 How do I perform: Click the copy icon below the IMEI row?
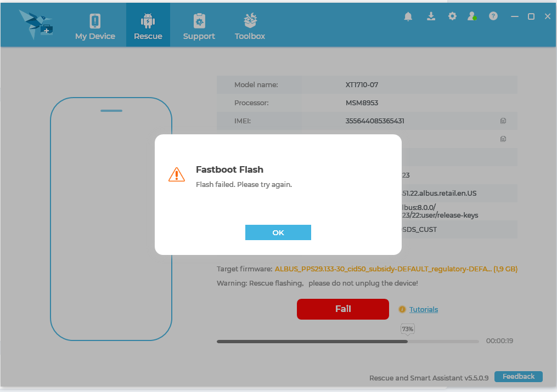click(503, 139)
